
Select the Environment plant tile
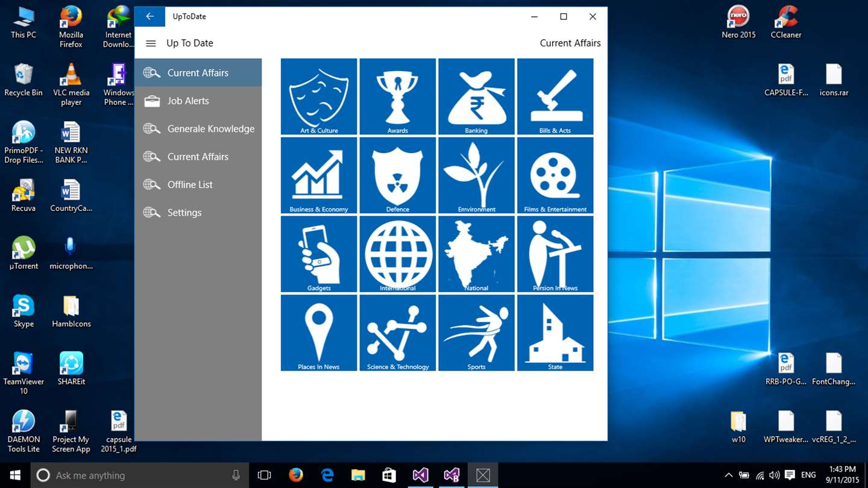pos(476,175)
